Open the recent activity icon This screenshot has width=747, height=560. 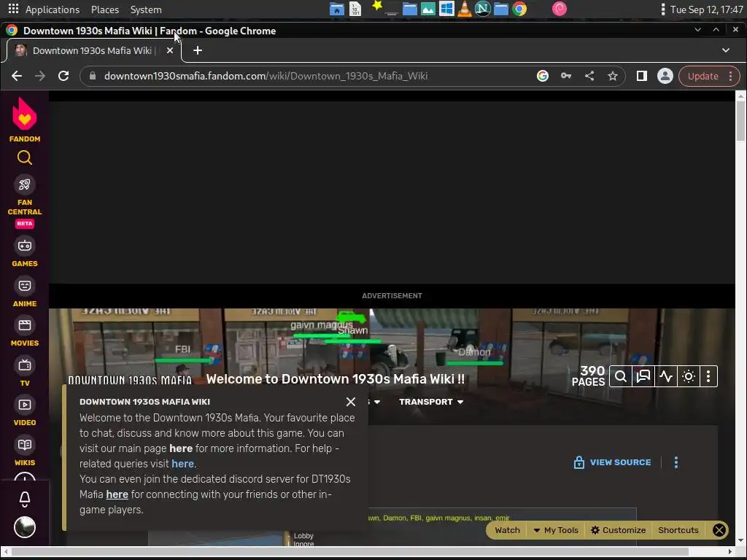coord(665,377)
